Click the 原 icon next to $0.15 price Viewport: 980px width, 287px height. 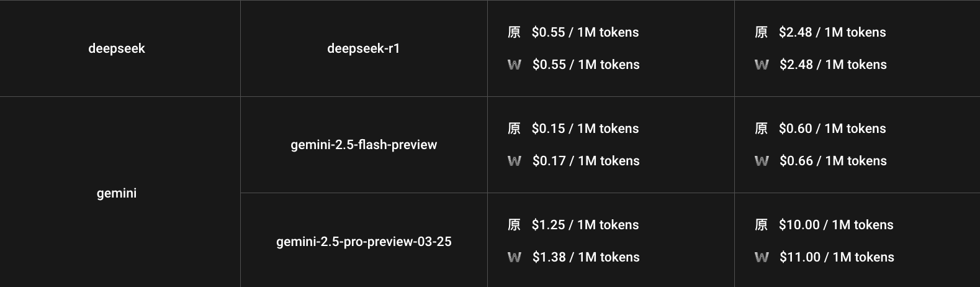(514, 129)
